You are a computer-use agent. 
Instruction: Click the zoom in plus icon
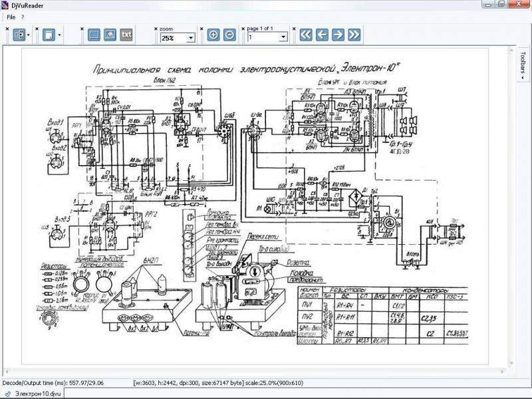(213, 35)
